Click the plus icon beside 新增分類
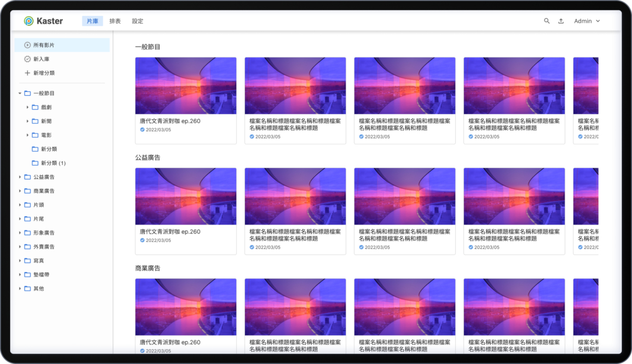The image size is (632, 364). pyautogui.click(x=27, y=73)
